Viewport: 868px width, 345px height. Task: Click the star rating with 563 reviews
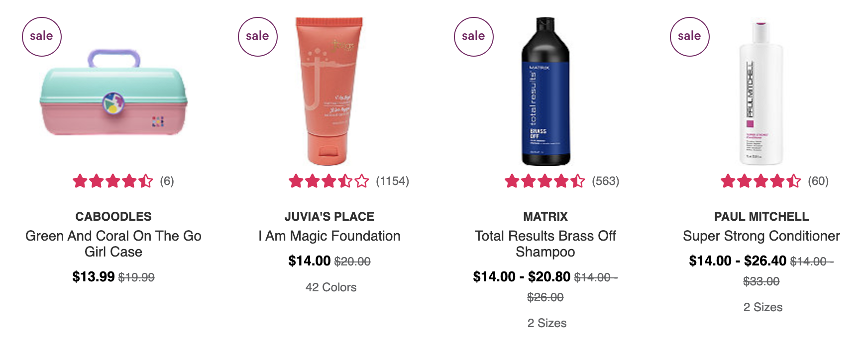(x=545, y=181)
